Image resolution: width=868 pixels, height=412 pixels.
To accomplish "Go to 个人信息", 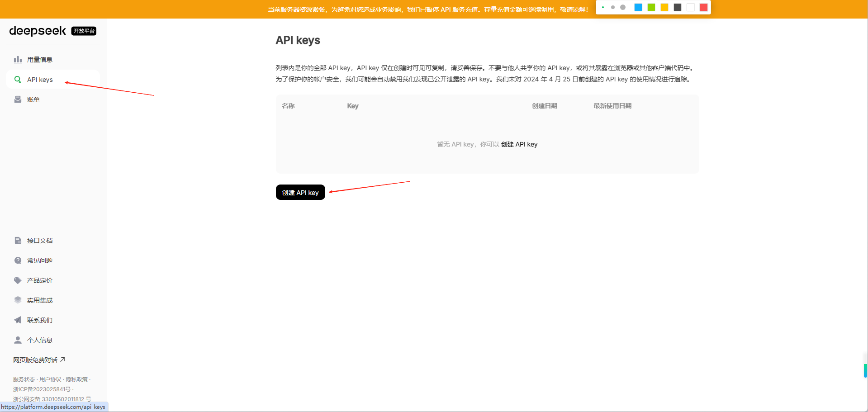I will (53, 340).
